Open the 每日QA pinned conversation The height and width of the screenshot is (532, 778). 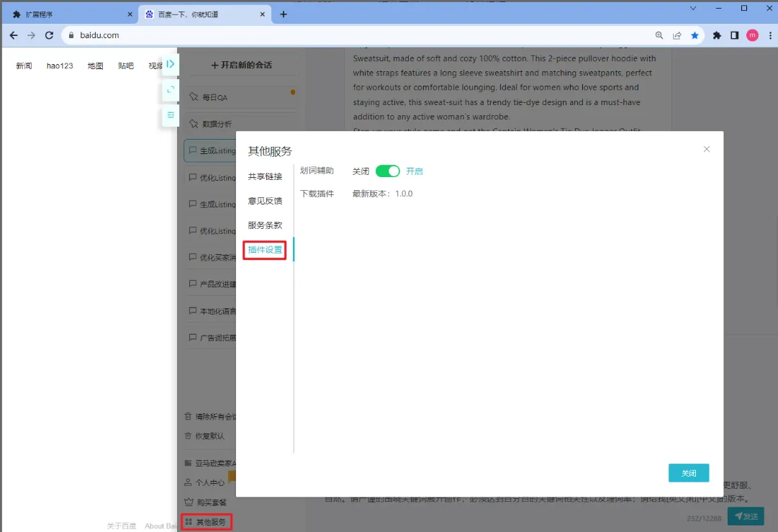point(242,97)
